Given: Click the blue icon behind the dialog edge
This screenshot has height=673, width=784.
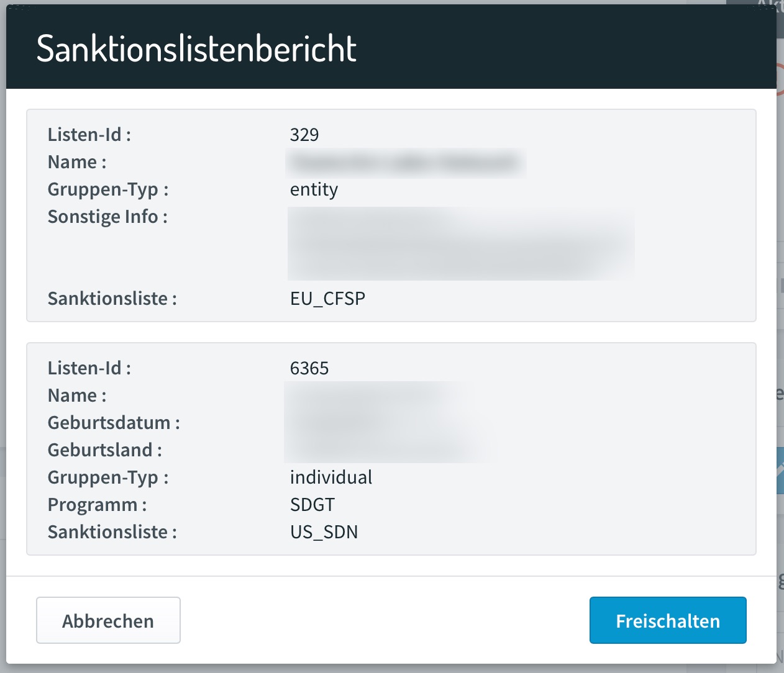Looking at the screenshot, I should click(780, 471).
